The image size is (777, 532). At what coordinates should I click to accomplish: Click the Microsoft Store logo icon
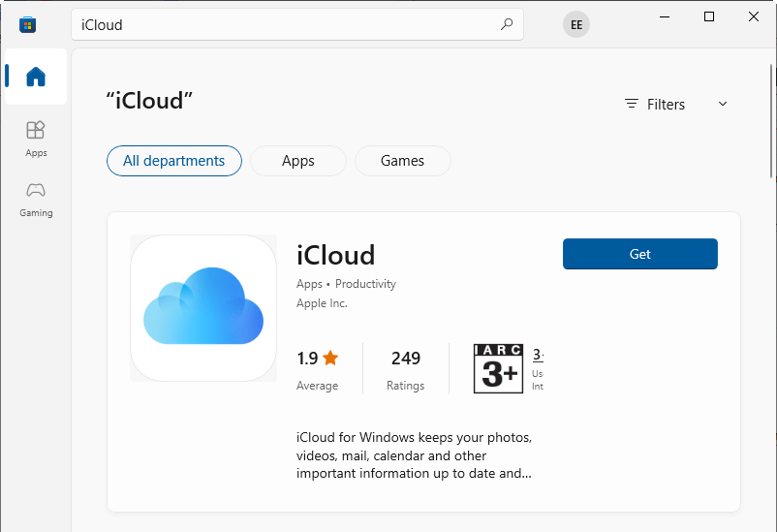[x=27, y=24]
